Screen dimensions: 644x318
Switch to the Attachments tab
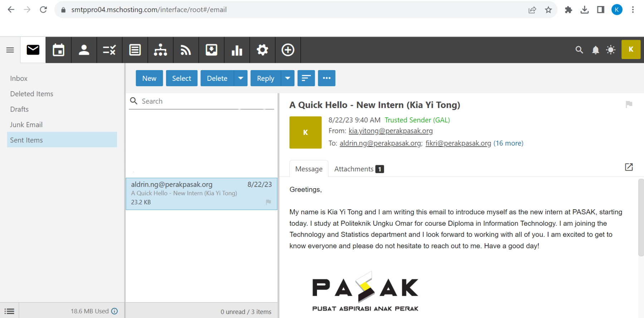pyautogui.click(x=358, y=169)
